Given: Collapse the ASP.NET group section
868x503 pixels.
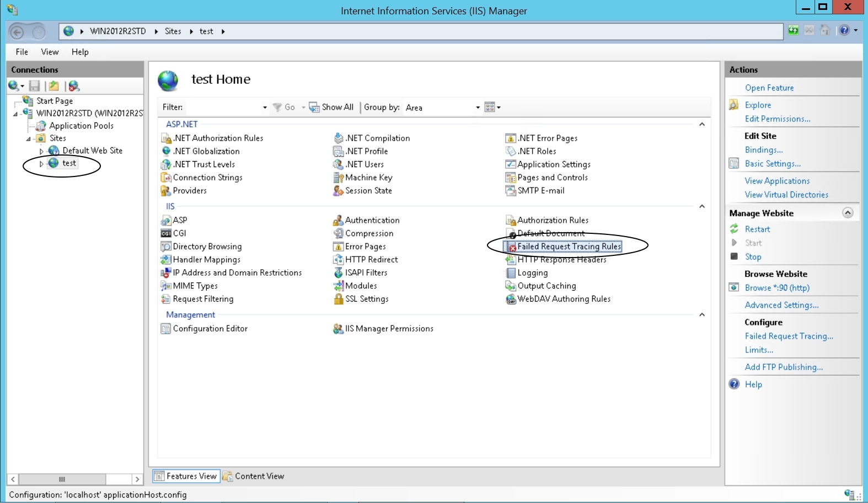Looking at the screenshot, I should point(702,125).
